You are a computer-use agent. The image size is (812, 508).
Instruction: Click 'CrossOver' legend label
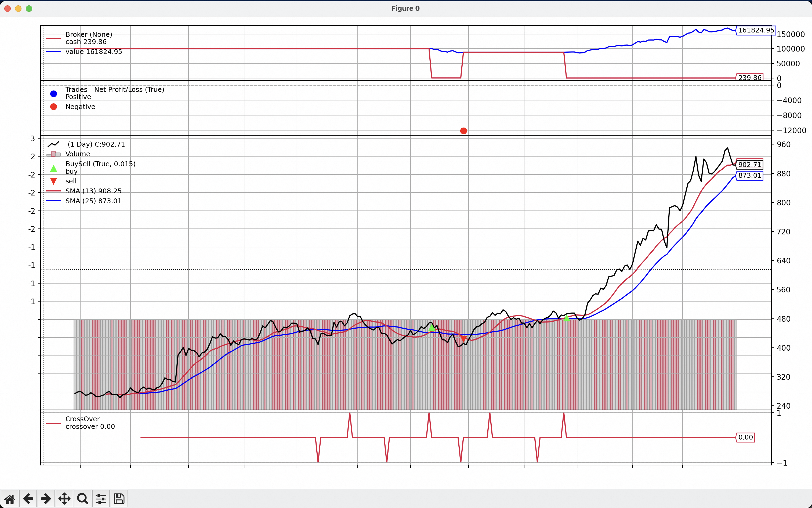pyautogui.click(x=83, y=419)
